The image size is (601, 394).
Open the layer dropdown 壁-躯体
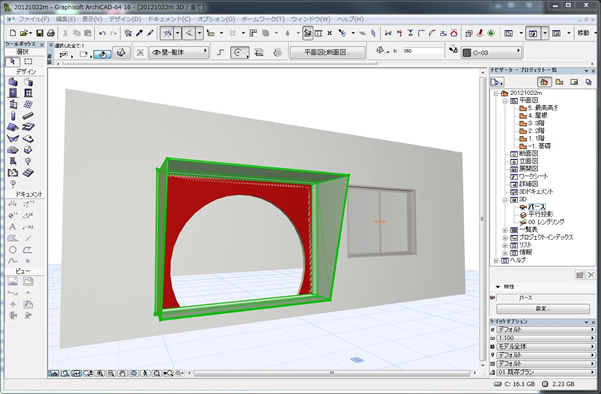[x=179, y=52]
